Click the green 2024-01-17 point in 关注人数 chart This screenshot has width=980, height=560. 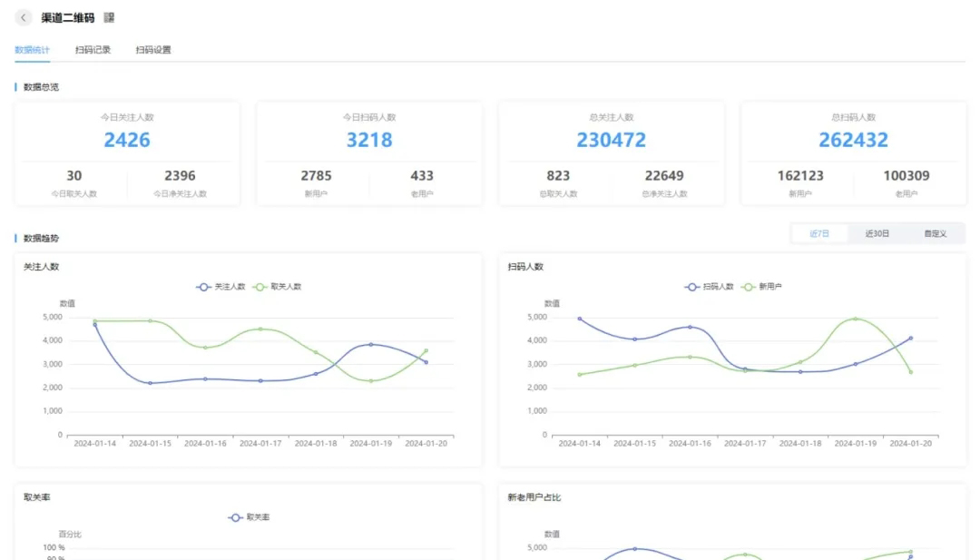tap(260, 329)
